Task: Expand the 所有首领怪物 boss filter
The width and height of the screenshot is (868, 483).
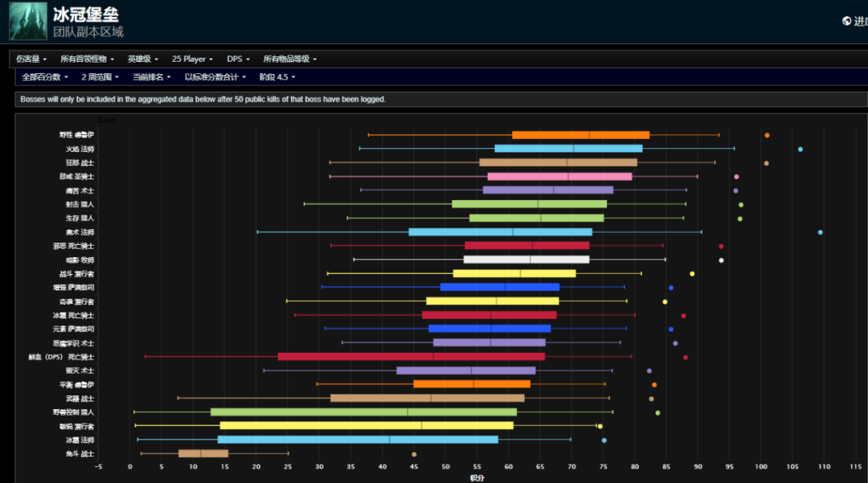Action: tap(87, 59)
